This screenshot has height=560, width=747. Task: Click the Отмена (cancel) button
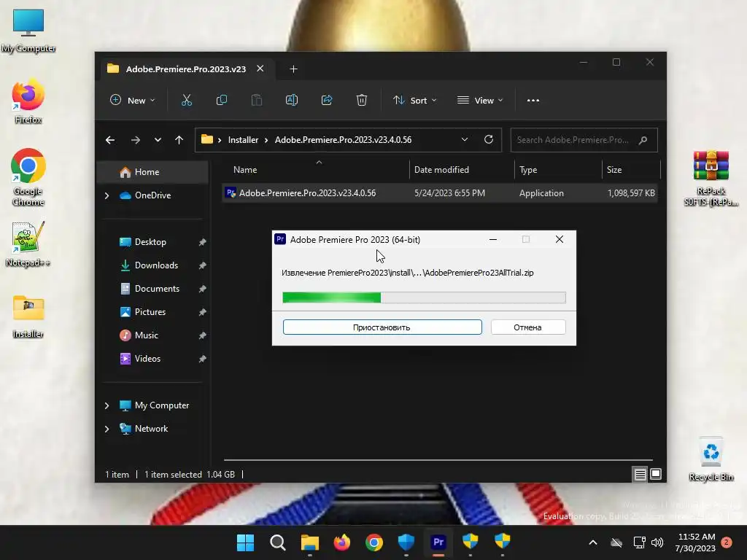528,327
